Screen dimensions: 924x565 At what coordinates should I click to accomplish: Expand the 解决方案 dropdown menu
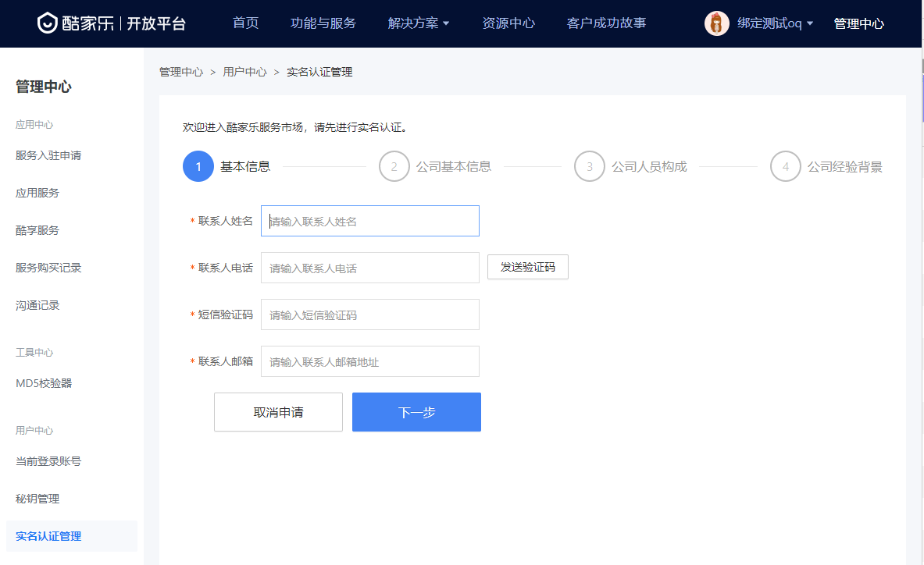point(419,23)
